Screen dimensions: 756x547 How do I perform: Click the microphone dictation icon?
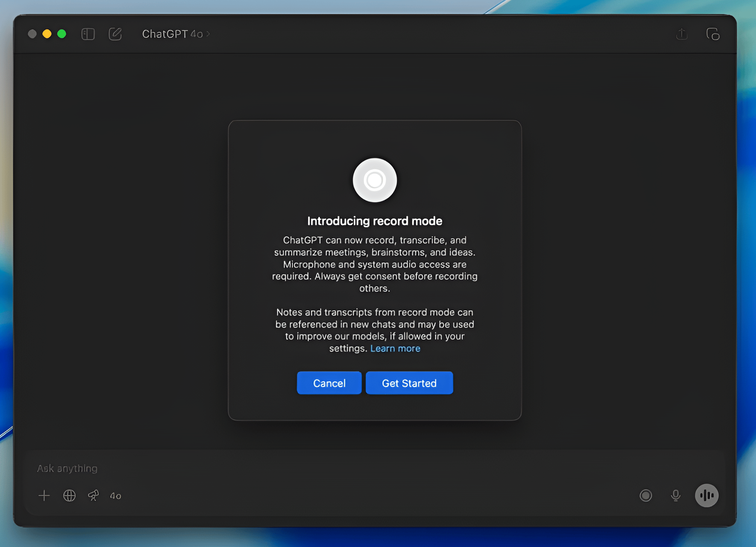coord(676,495)
